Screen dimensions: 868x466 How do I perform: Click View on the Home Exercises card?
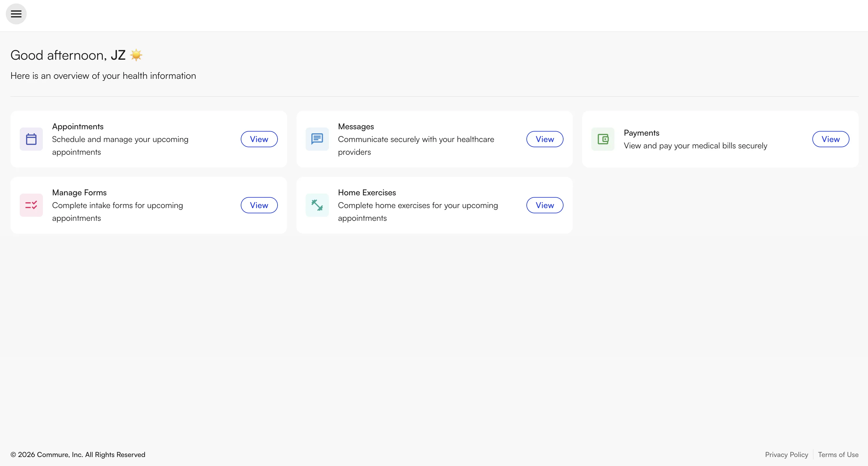pyautogui.click(x=544, y=205)
